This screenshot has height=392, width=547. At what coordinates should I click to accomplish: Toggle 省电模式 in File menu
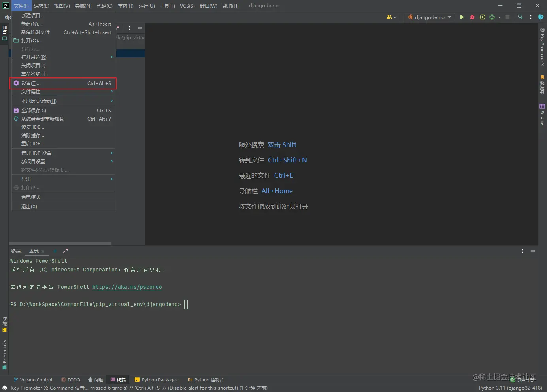[x=64, y=197]
